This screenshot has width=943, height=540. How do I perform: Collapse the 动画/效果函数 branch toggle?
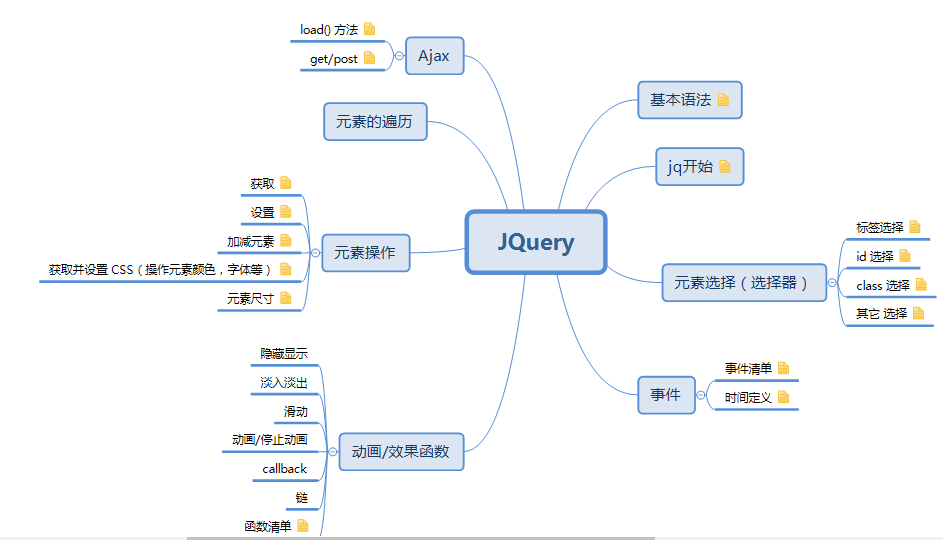pos(333,452)
